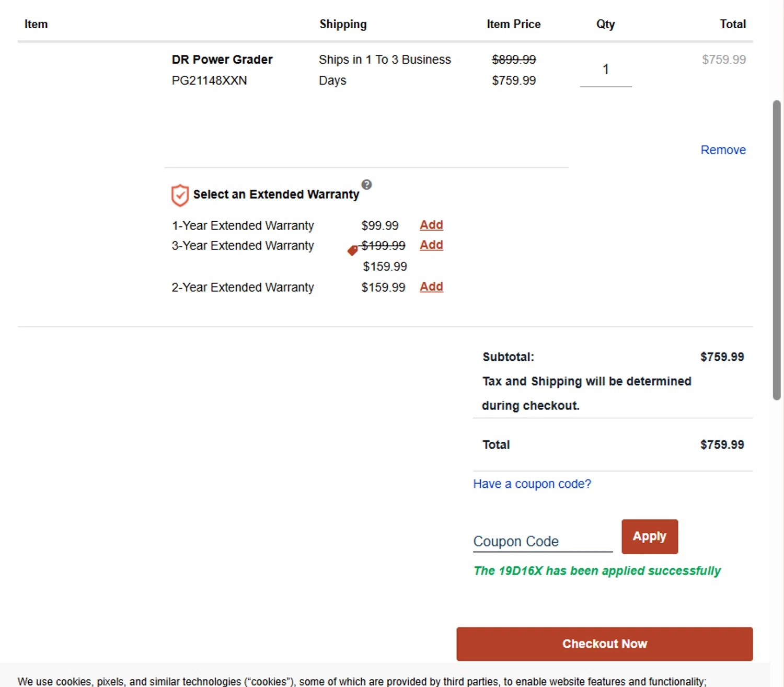The height and width of the screenshot is (687, 784).
Task: Remove the DR Power Grader item
Action: [723, 150]
